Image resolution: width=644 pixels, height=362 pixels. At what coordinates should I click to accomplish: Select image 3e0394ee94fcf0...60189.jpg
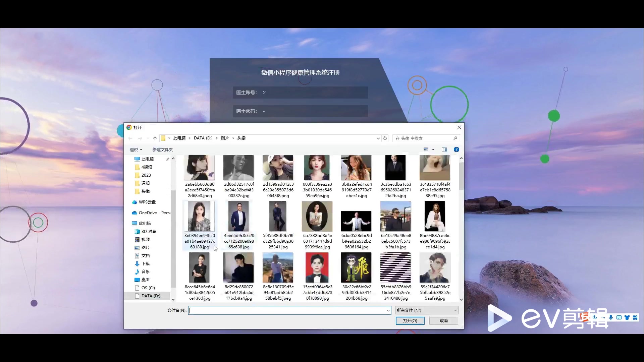[200, 225]
